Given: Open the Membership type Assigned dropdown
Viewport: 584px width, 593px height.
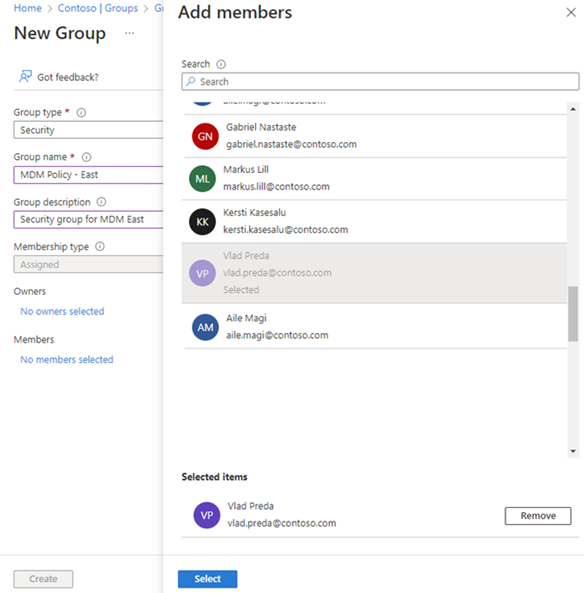Looking at the screenshot, I should point(89,264).
